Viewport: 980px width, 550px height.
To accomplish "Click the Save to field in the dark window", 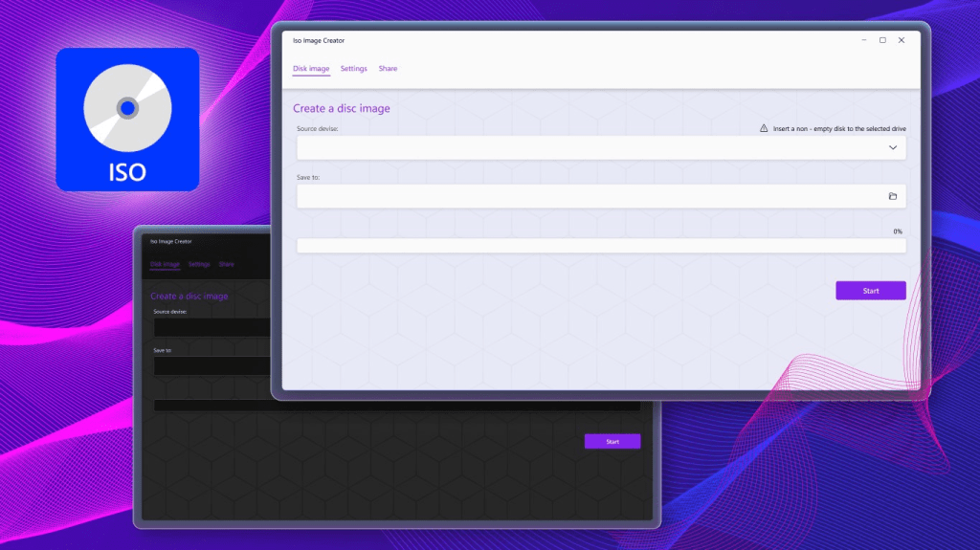I will tap(212, 365).
